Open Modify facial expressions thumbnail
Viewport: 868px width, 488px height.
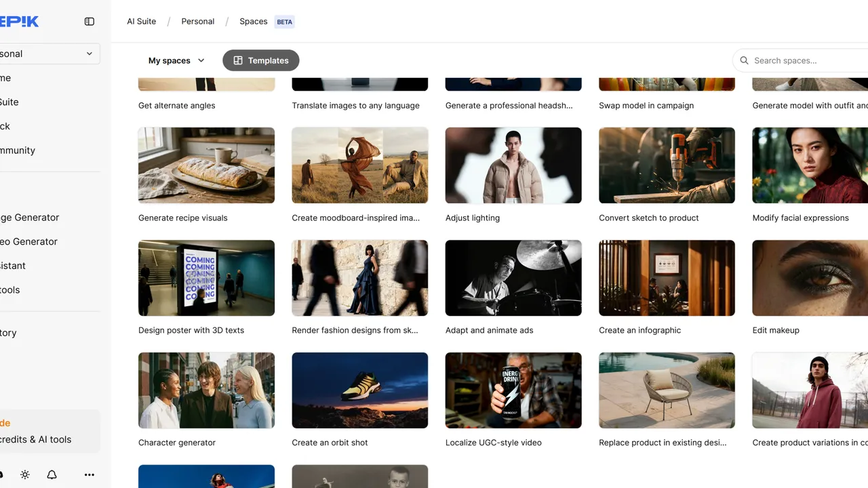point(810,165)
